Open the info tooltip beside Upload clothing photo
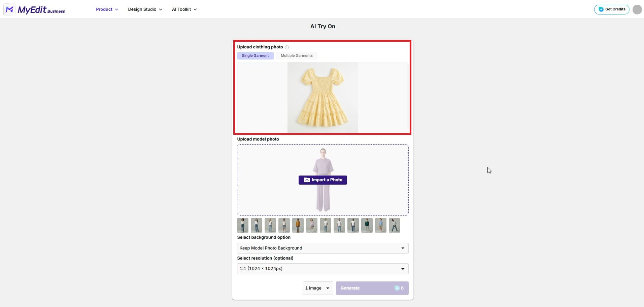 click(x=286, y=47)
